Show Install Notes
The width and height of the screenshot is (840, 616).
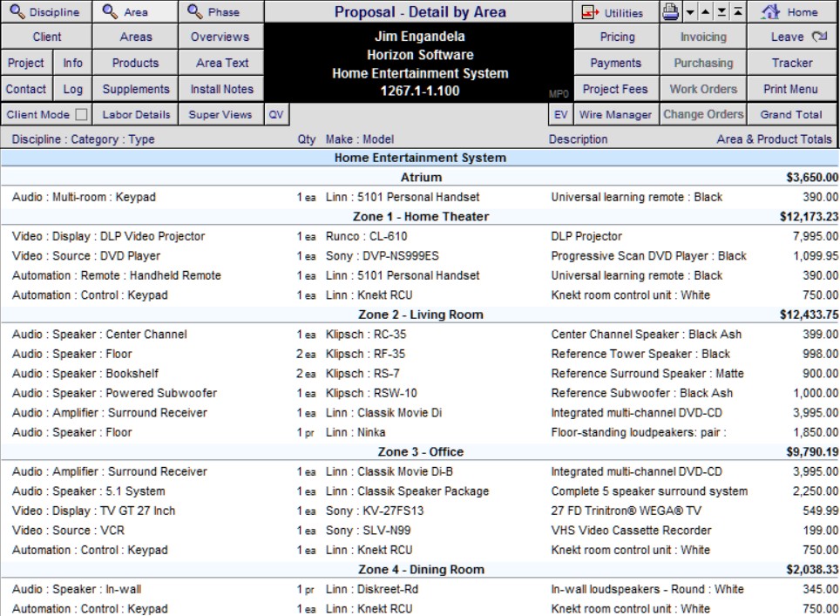221,89
